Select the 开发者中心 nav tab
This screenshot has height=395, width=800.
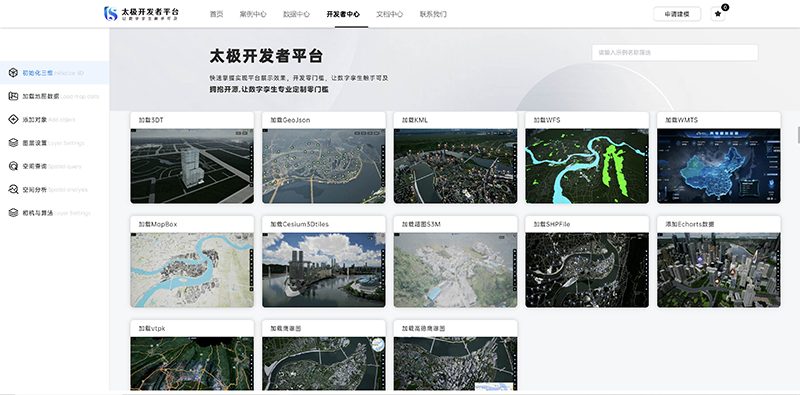click(x=343, y=14)
